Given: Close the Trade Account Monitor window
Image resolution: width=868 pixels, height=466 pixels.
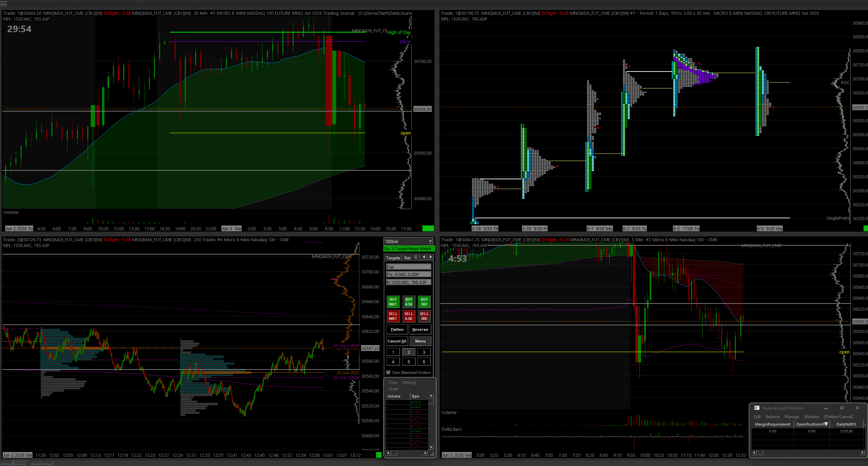Looking at the screenshot, I should tap(857, 408).
